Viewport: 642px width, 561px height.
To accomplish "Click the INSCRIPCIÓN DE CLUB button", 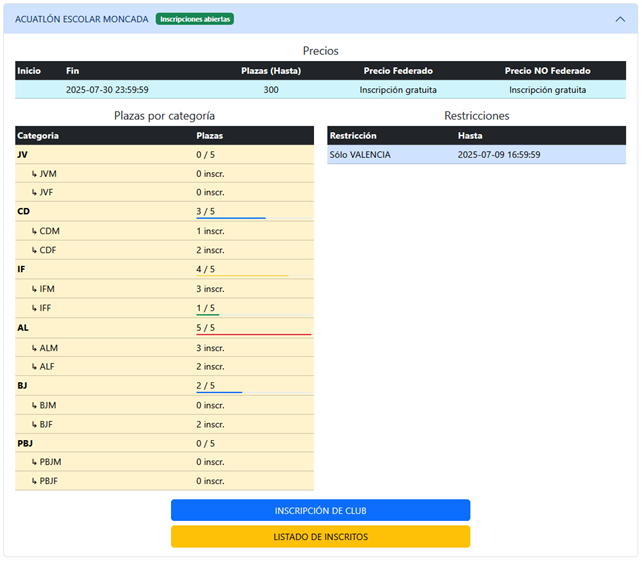I will tap(320, 511).
